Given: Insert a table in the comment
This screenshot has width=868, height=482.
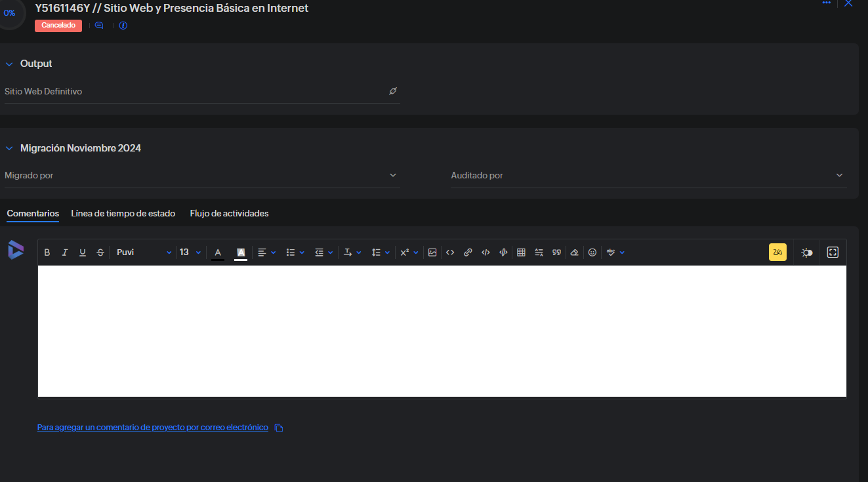Looking at the screenshot, I should pyautogui.click(x=521, y=252).
